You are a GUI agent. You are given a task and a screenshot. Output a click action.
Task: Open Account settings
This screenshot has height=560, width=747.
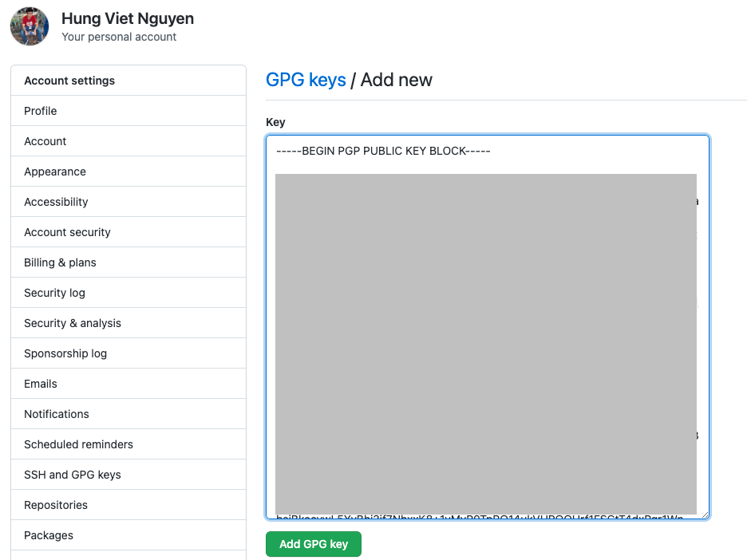pyautogui.click(x=45, y=140)
